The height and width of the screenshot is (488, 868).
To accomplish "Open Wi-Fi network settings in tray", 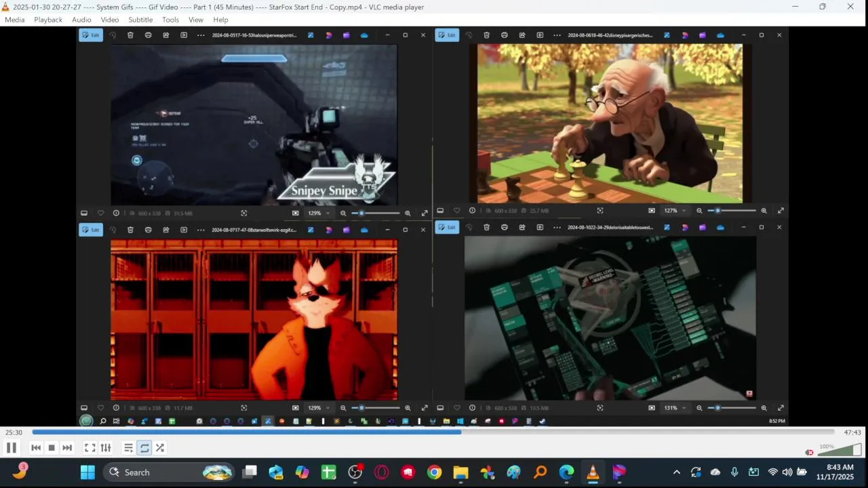I will [x=773, y=472].
